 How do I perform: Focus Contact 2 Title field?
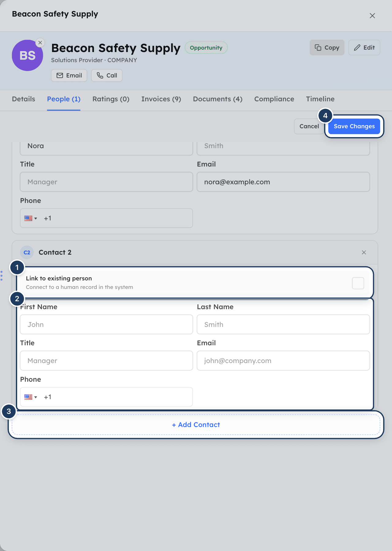pos(107,361)
